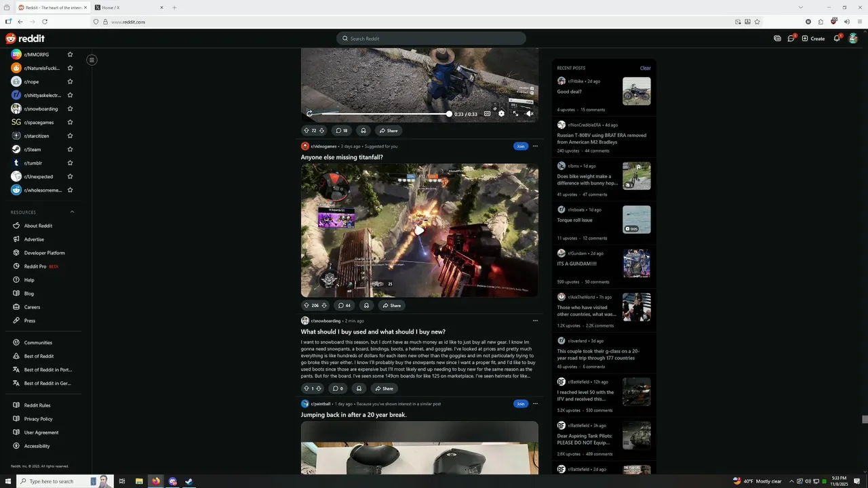Enter fullscreen on the video
The image size is (868, 488).
515,114
